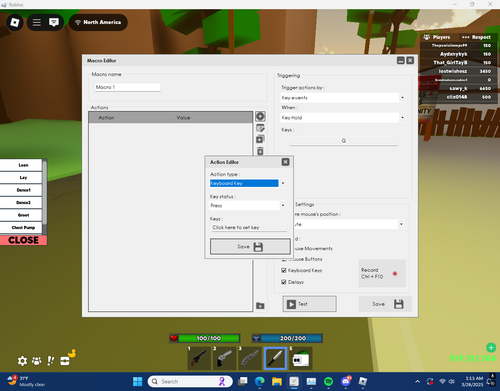500x391 pixels.
Task: Open the in-game chest inventory icon
Action: pos(65,361)
